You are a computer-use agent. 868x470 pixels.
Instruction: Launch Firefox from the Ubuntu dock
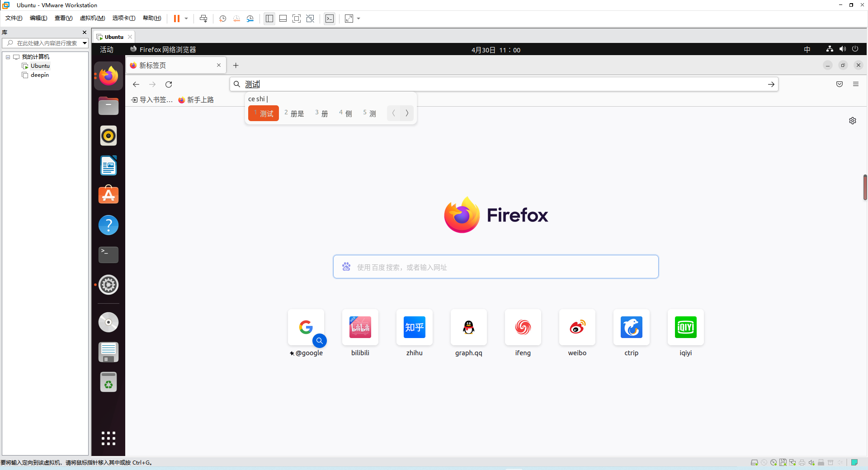coord(108,76)
